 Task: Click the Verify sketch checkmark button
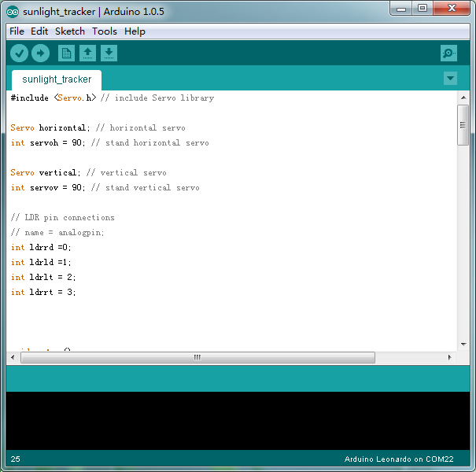(19, 53)
